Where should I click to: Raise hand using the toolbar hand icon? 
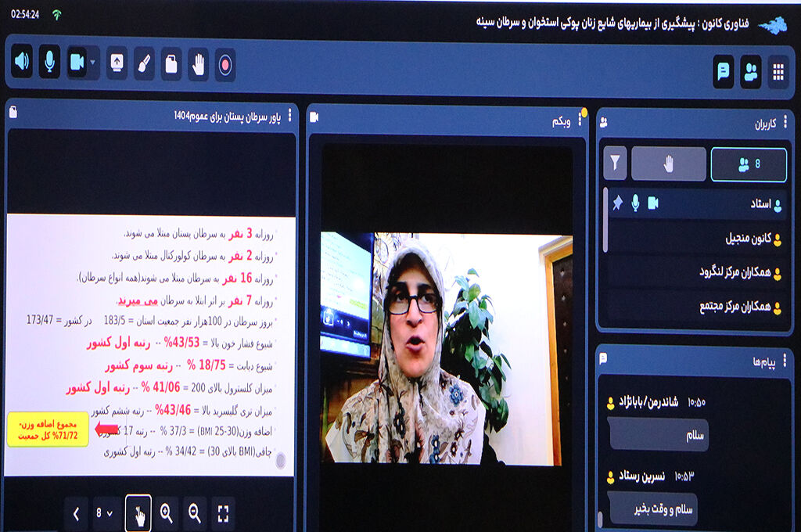click(x=199, y=63)
